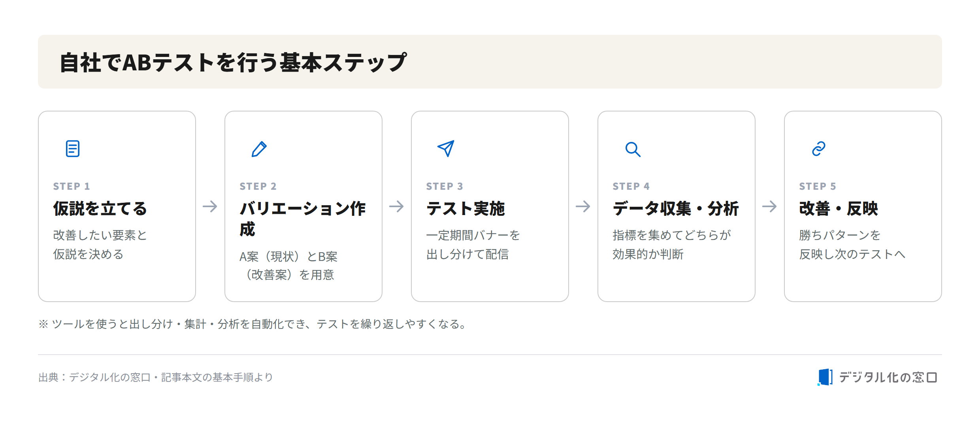Click the chain link icon in Step 5
The height and width of the screenshot is (423, 980).
pyautogui.click(x=819, y=149)
